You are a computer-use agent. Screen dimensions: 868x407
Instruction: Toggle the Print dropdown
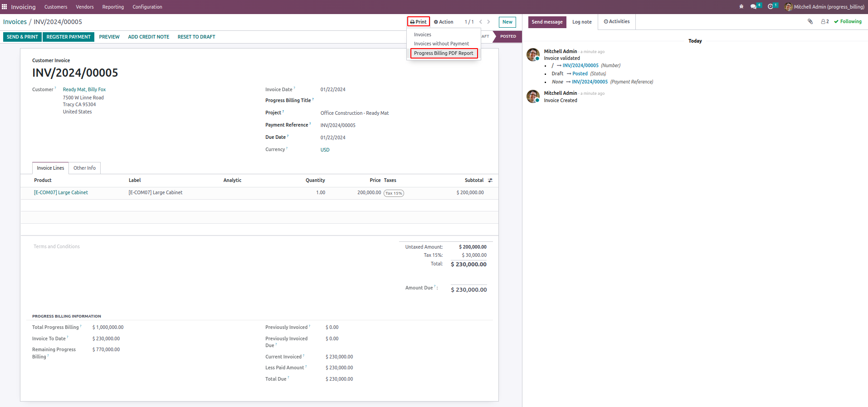click(x=418, y=22)
